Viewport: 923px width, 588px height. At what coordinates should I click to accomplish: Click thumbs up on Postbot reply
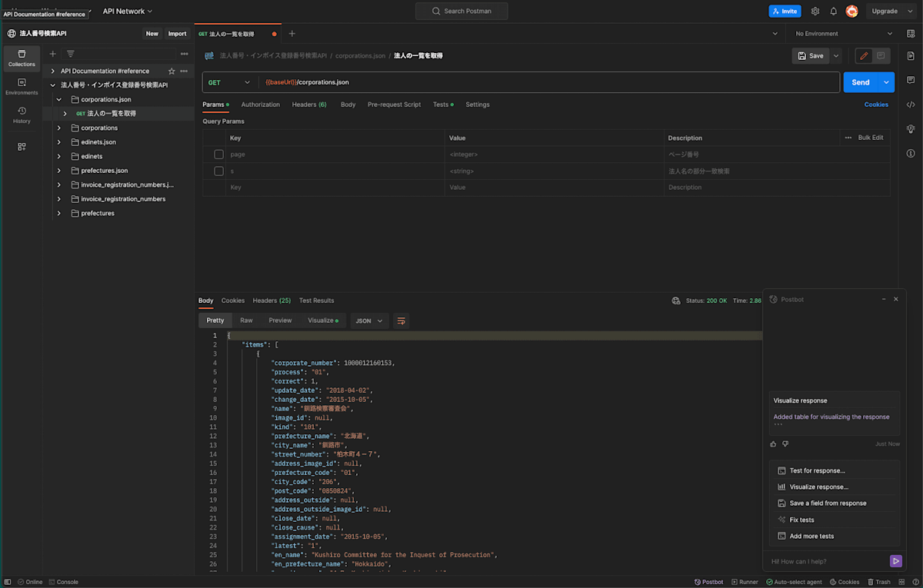(774, 443)
